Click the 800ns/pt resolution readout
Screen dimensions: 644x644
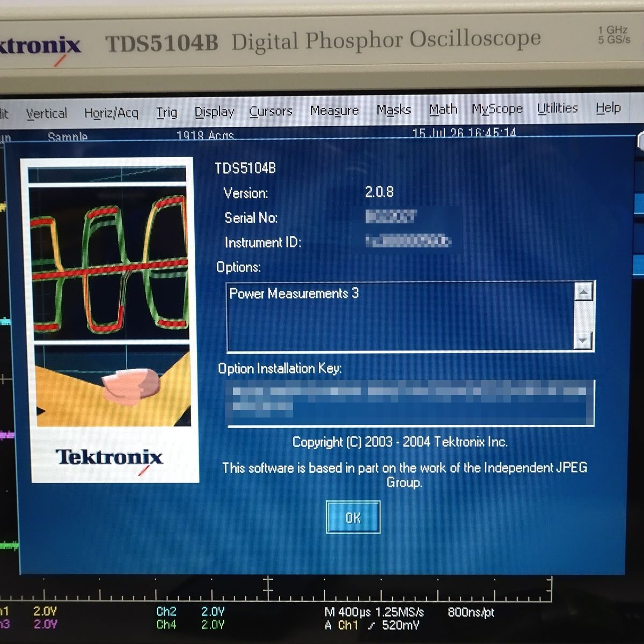tap(471, 612)
